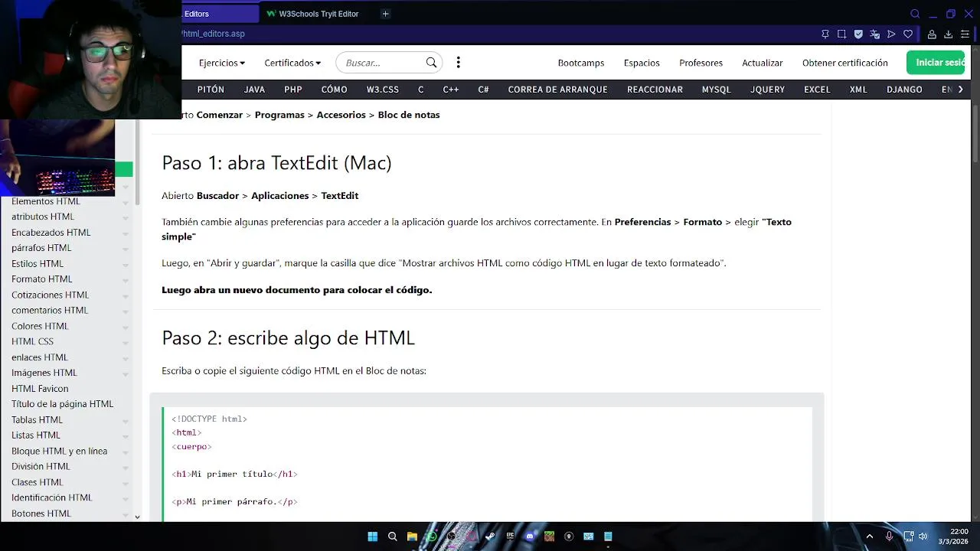
Task: Open the snapshot capture icon in address bar
Action: tap(841, 34)
